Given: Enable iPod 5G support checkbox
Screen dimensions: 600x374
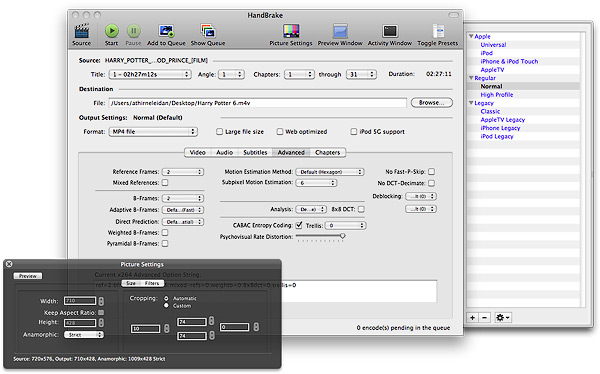Looking at the screenshot, I should tap(354, 132).
